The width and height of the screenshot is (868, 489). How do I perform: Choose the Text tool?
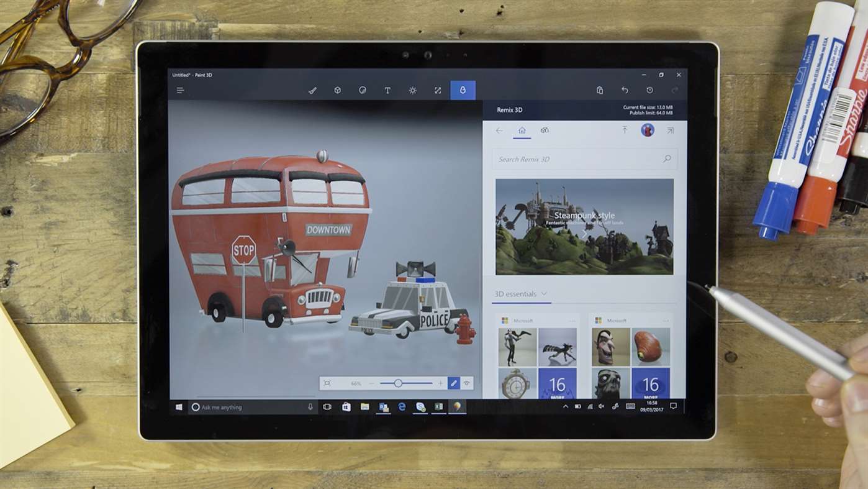pyautogui.click(x=387, y=90)
